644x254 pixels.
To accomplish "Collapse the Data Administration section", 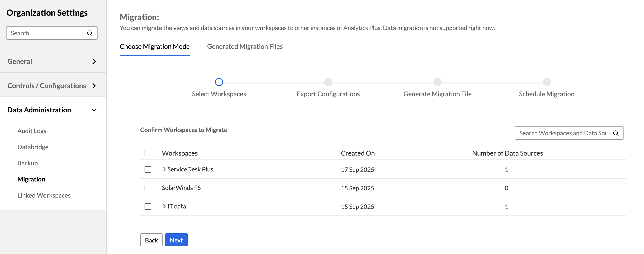I will click(x=94, y=110).
